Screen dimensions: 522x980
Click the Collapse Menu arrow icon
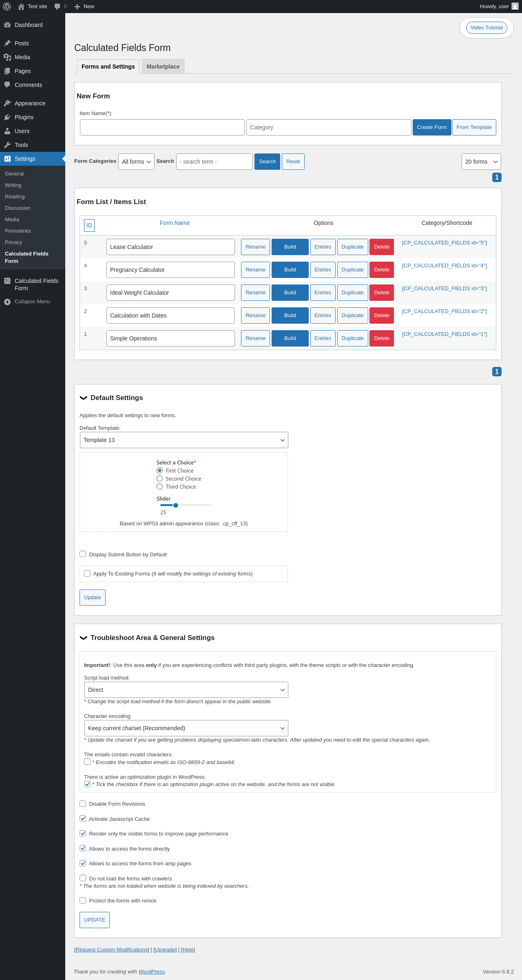pyautogui.click(x=7, y=302)
